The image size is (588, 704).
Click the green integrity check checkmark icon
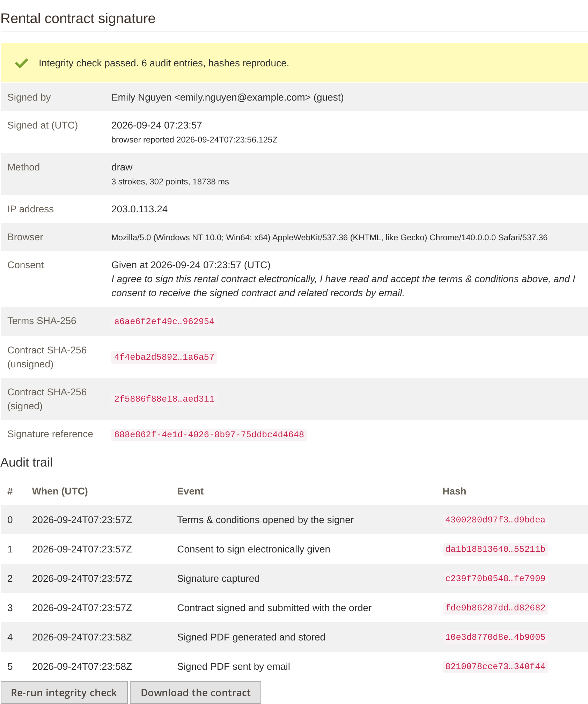(22, 63)
